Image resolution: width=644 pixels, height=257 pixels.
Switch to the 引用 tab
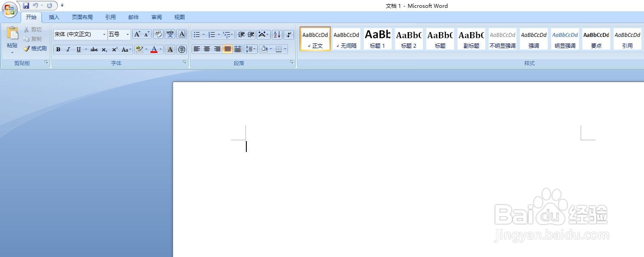point(110,17)
